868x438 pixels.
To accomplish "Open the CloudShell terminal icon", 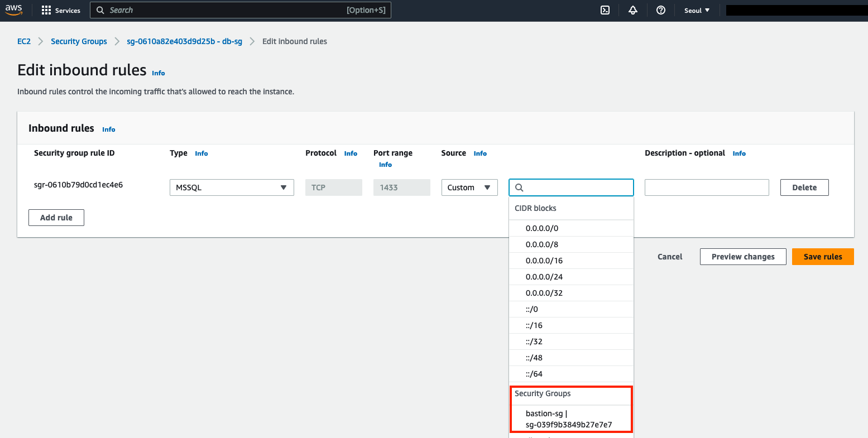I will click(x=605, y=10).
